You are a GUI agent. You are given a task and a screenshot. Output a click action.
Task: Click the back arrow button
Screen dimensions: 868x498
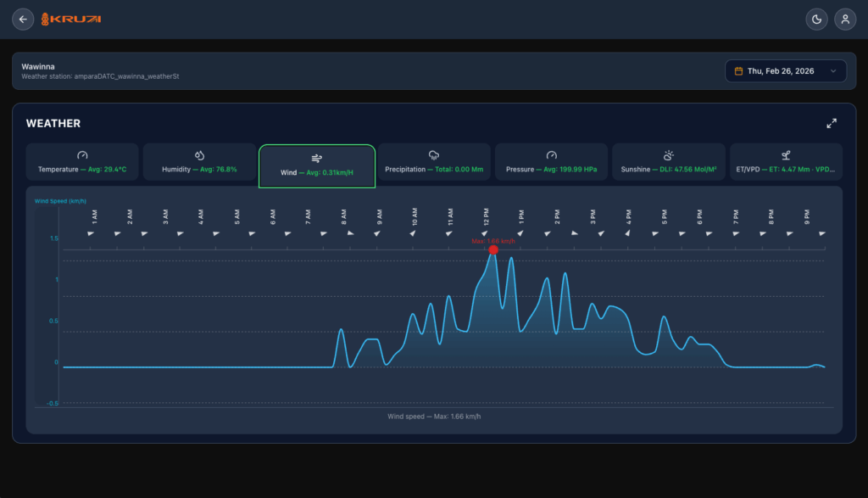click(23, 20)
